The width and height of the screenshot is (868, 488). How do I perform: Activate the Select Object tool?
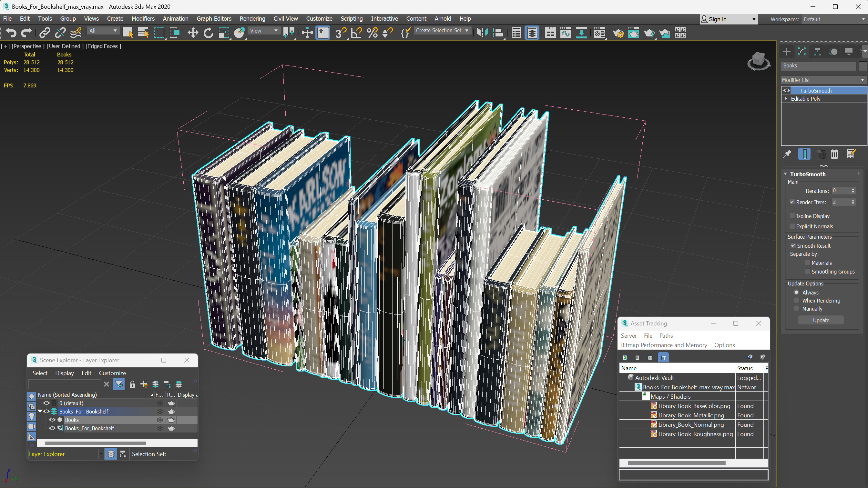click(128, 33)
